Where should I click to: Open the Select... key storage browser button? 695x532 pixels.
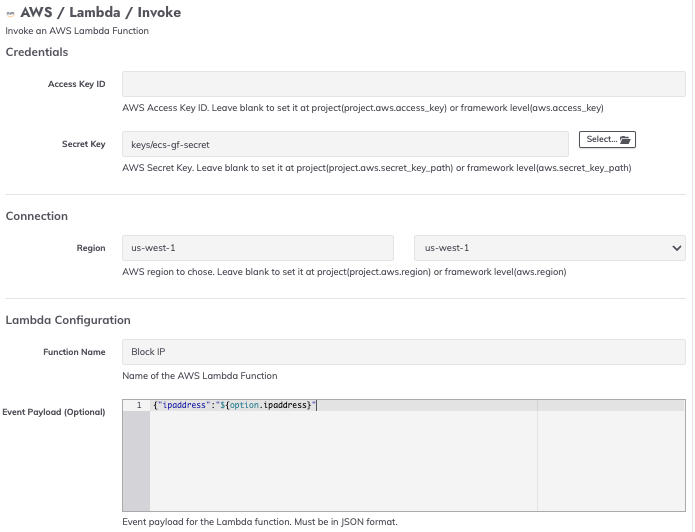click(x=607, y=139)
